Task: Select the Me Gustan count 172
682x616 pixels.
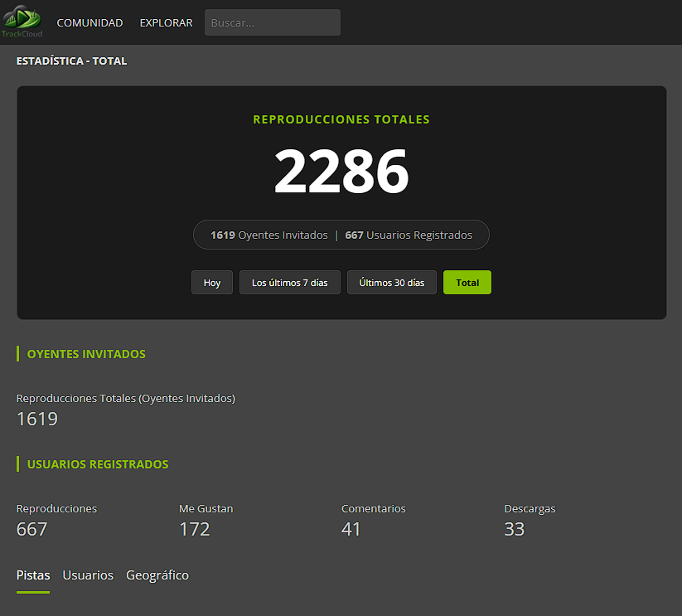Action: coord(195,529)
